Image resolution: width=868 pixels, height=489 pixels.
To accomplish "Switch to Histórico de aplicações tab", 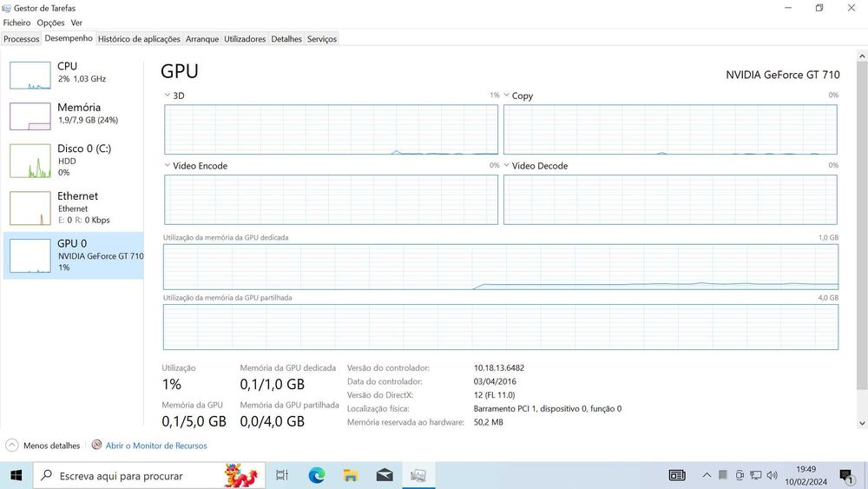I will pos(139,39).
